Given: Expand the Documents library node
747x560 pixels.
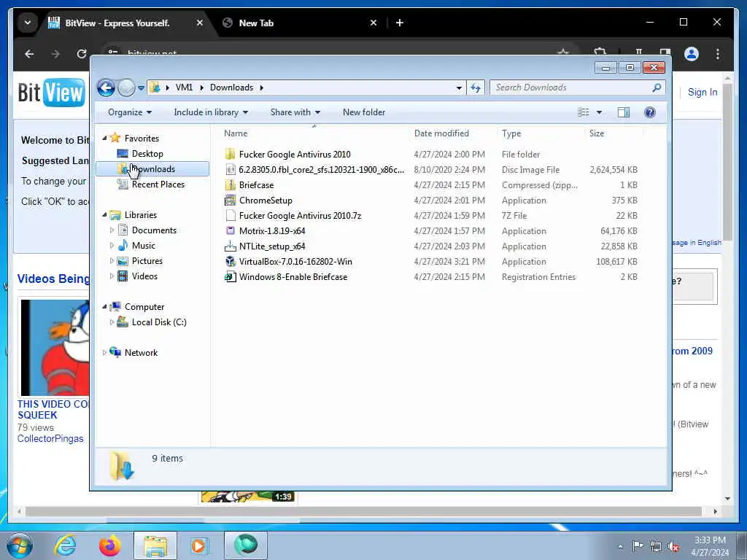Looking at the screenshot, I should (112, 230).
